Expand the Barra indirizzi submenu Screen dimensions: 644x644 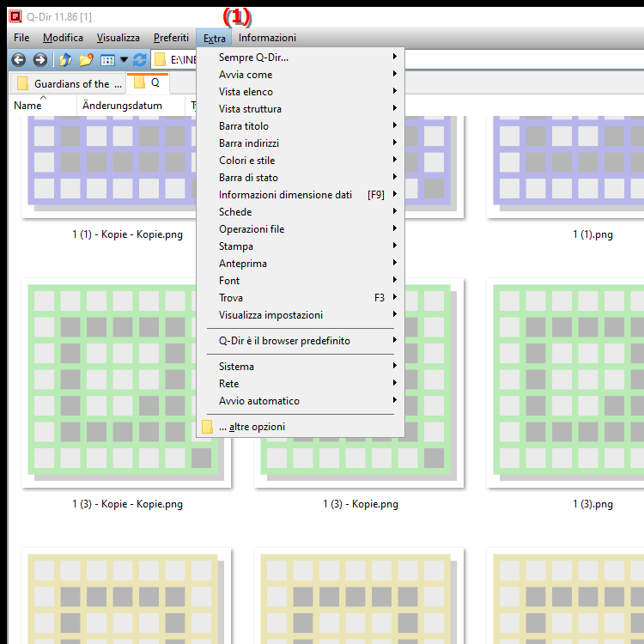coord(301,143)
